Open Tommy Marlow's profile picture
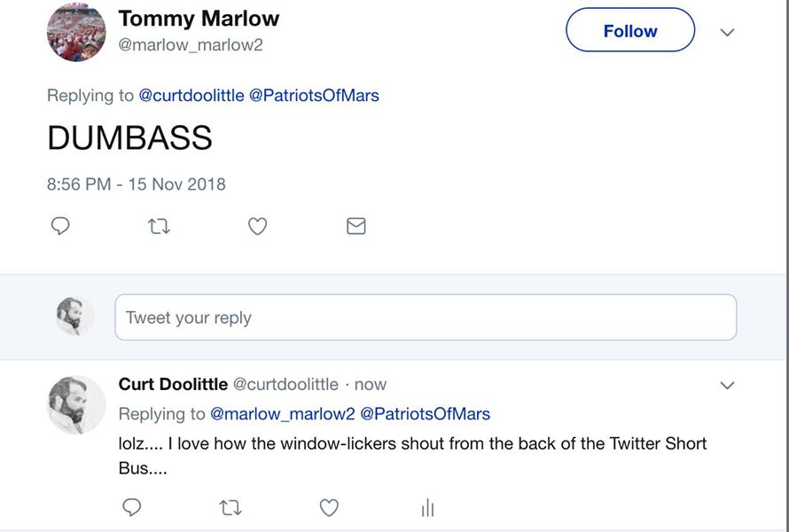 76,32
